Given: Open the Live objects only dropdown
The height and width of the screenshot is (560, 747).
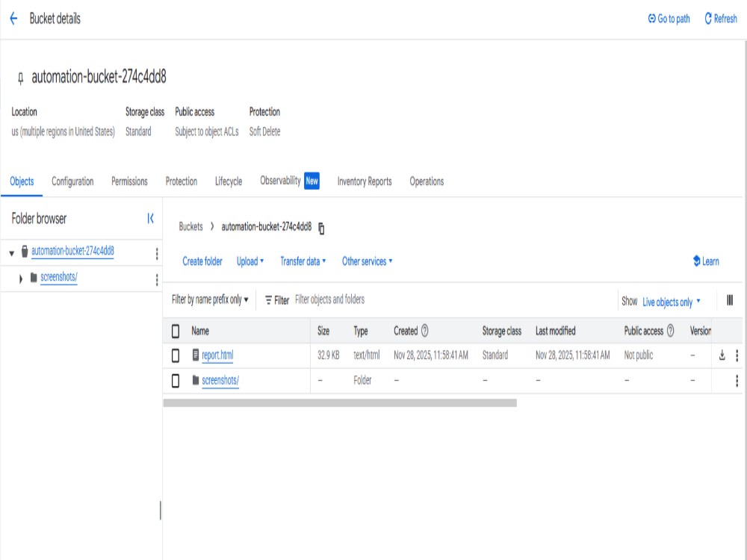Looking at the screenshot, I should (672, 302).
